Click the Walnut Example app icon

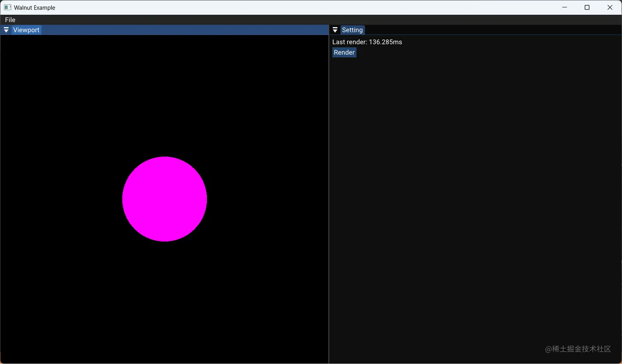coord(7,7)
